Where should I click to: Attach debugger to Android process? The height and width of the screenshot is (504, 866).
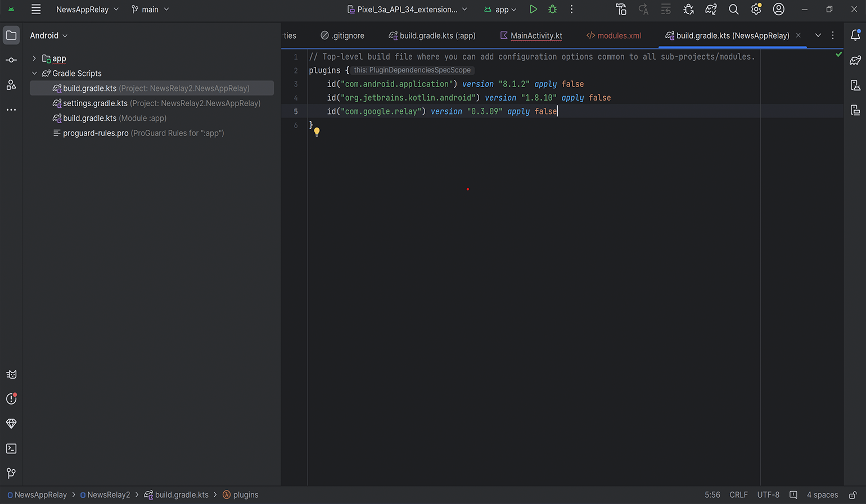[688, 10]
